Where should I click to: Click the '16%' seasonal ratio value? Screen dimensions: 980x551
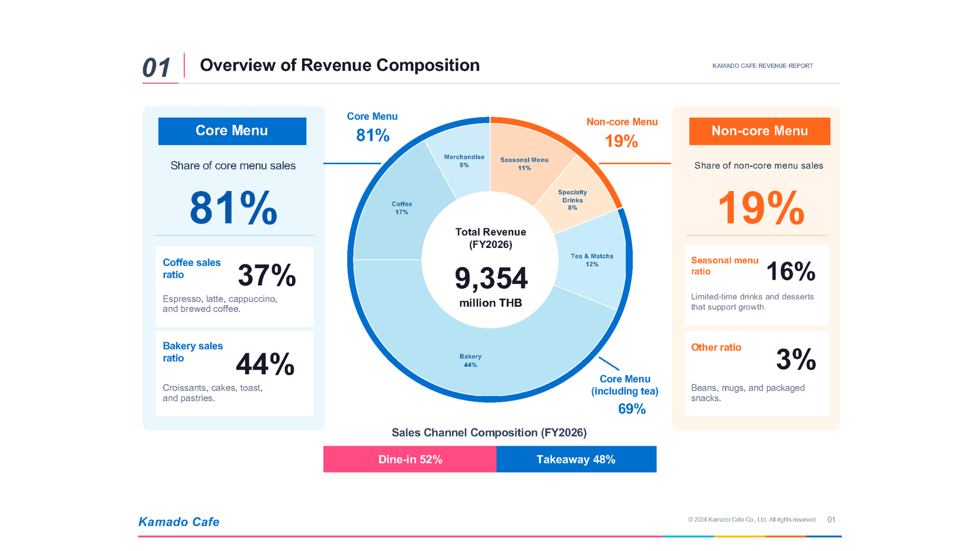point(791,271)
